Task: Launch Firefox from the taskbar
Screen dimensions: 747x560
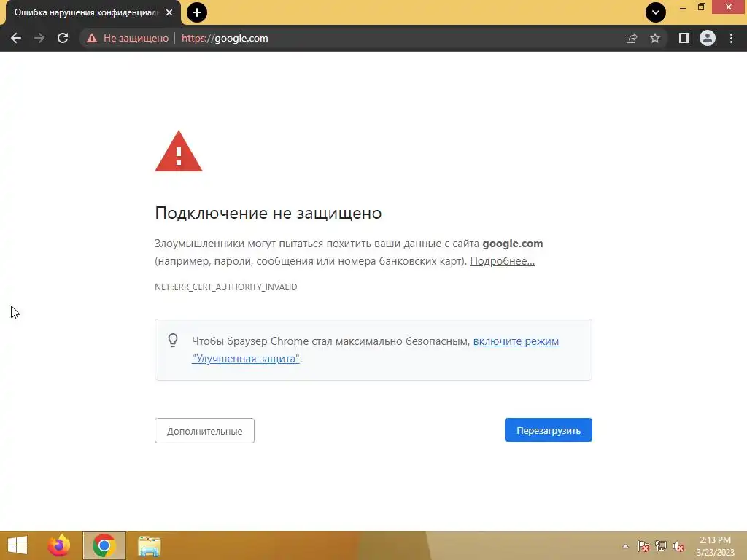Action: (59, 545)
